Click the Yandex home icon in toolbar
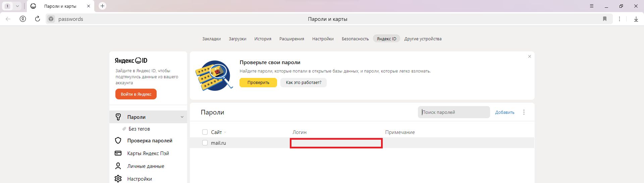The height and width of the screenshot is (183, 644). (23, 19)
